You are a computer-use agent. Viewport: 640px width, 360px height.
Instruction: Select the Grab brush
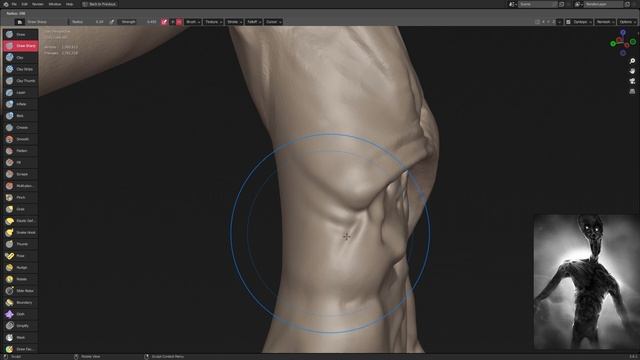tap(20, 209)
